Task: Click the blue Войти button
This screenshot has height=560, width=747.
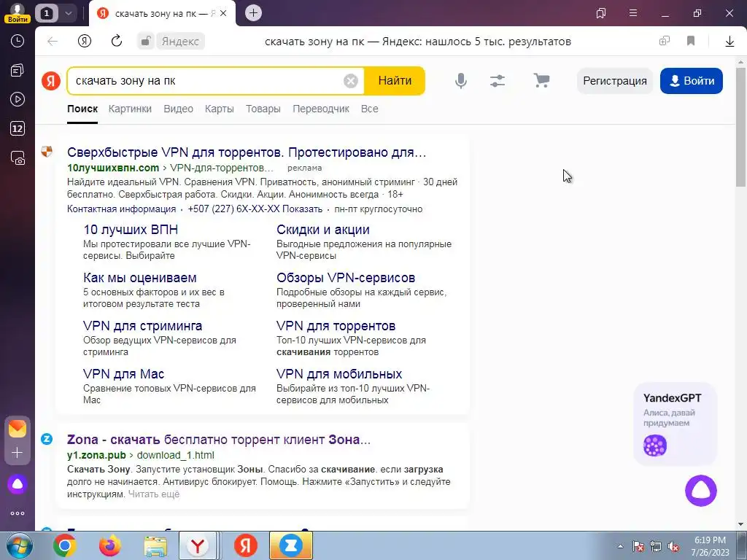Action: pyautogui.click(x=692, y=81)
